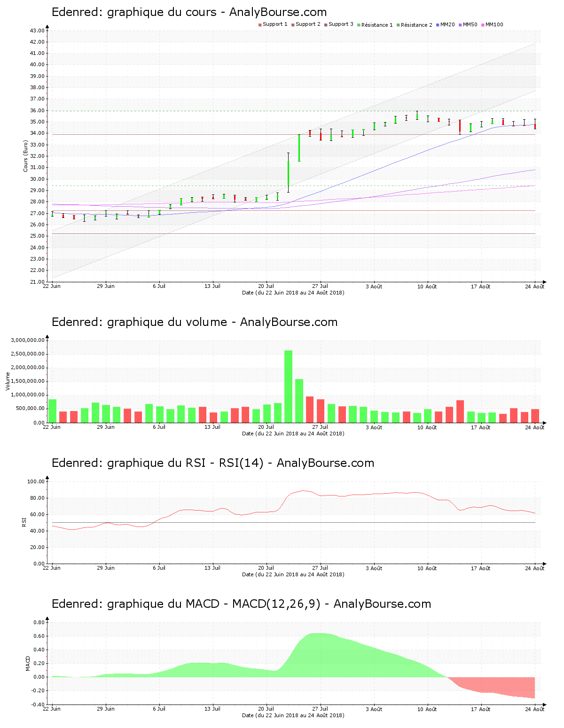Select the 'MM20' legend label
This screenshot has width=564, height=728.
click(447, 24)
